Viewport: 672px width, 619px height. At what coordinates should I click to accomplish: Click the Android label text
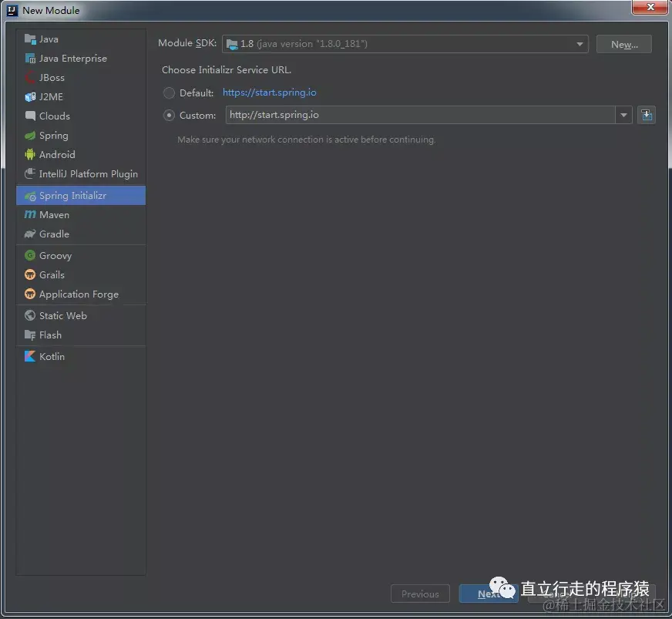pos(57,154)
